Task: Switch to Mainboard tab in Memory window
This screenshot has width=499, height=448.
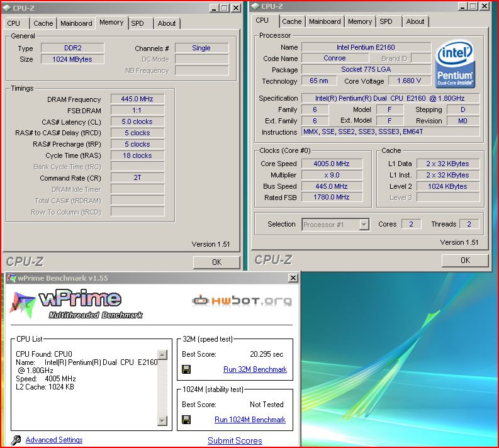Action: (76, 23)
